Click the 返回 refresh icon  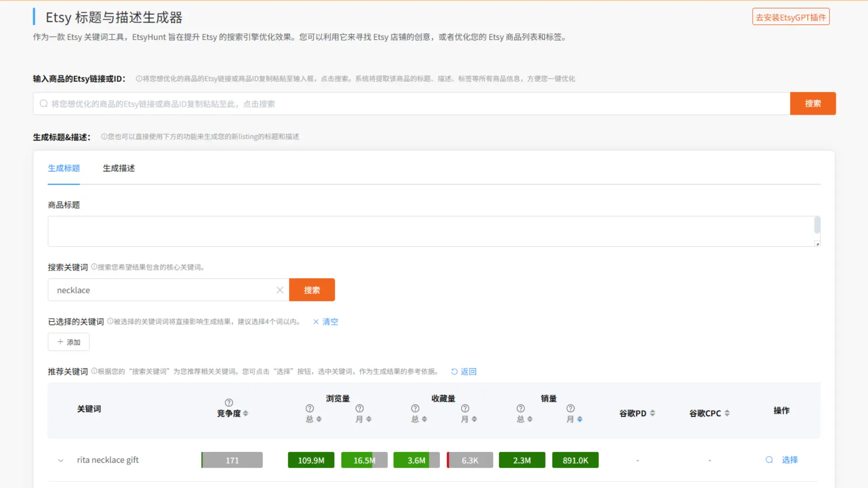coord(454,371)
